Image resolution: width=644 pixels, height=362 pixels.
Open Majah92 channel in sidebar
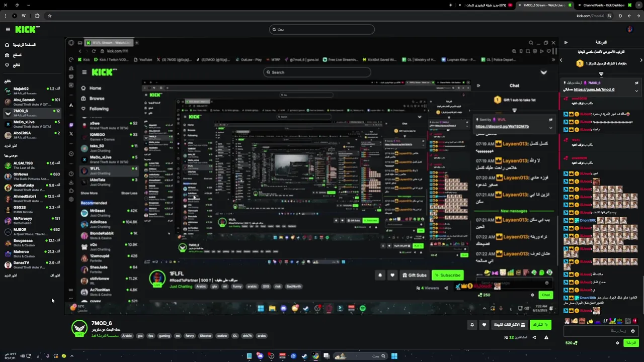32,90
